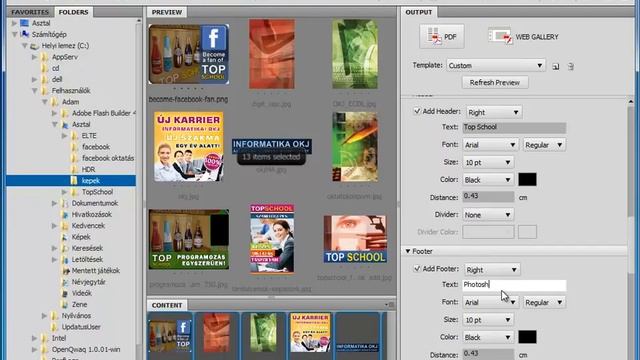640x360 pixels.
Task: Click the disabled Divider Color swatch
Action: click(x=527, y=232)
